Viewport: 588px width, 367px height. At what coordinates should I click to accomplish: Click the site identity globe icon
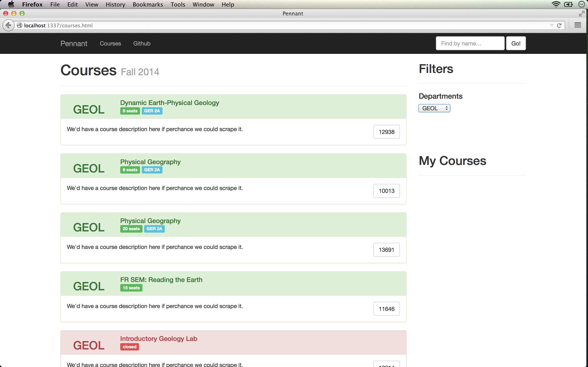click(20, 25)
